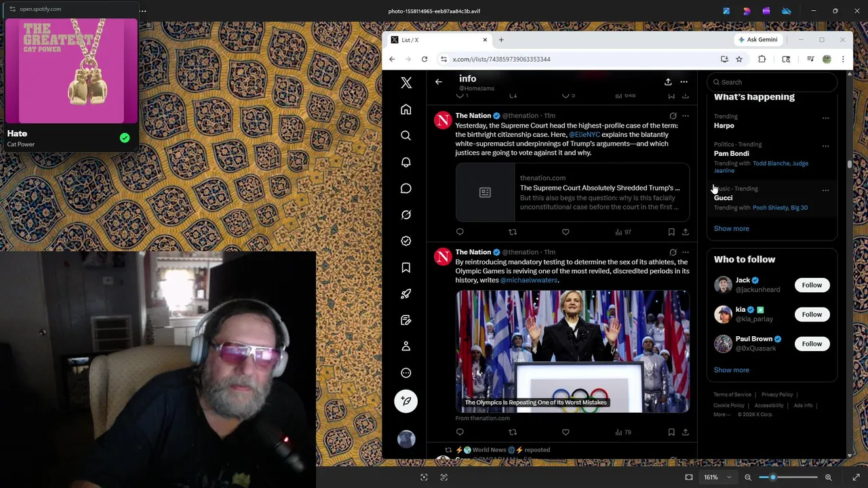The height and width of the screenshot is (488, 868).
Task: Open the @EllieNYC mention link
Action: [585, 134]
